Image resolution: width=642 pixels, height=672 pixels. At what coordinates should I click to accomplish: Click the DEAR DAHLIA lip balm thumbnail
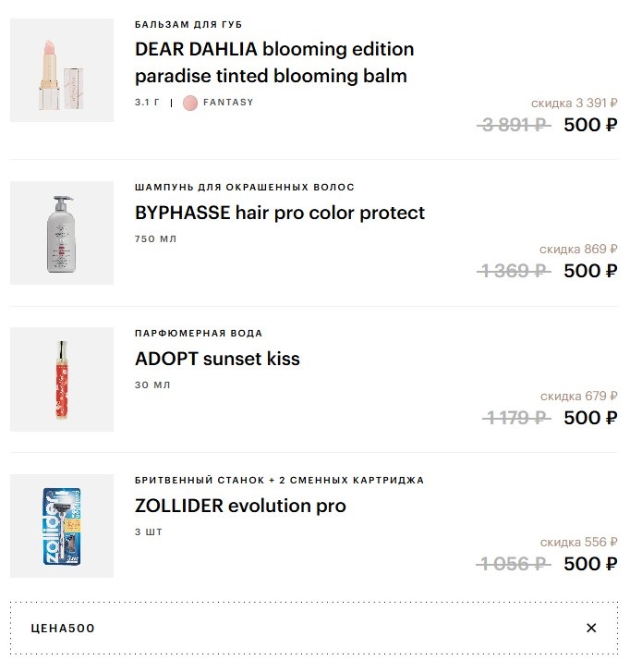pyautogui.click(x=62, y=70)
